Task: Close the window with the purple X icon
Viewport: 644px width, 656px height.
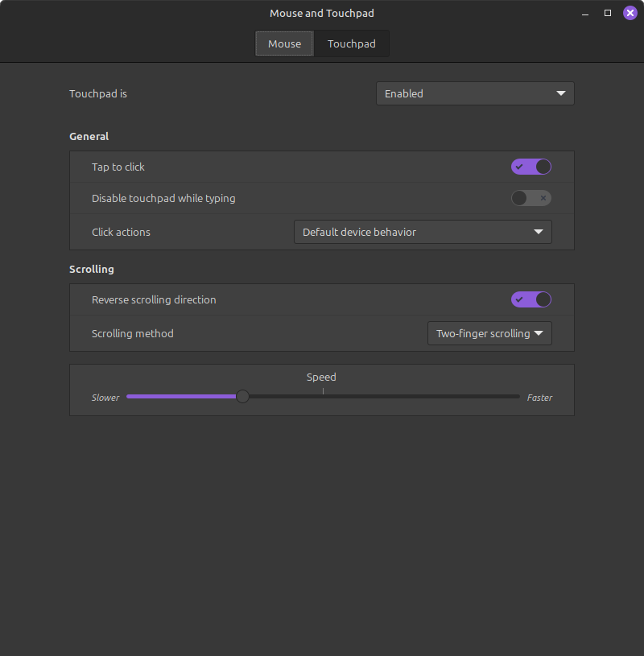Action: pyautogui.click(x=630, y=13)
